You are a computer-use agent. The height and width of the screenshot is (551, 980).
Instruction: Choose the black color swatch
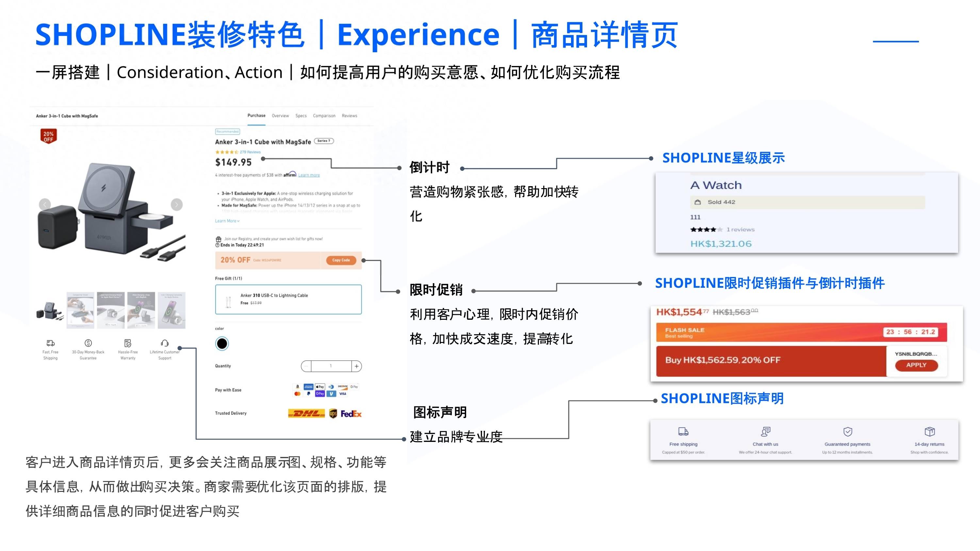(222, 344)
